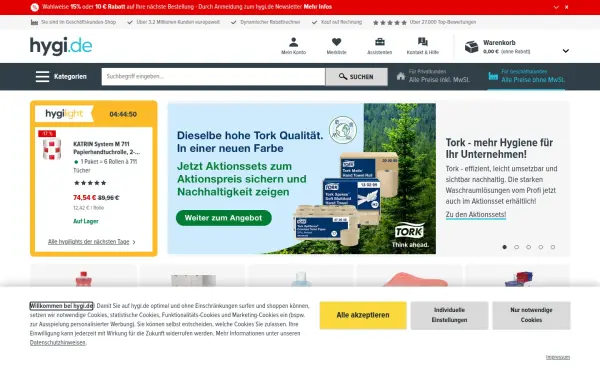
Task: Select the fourth carousel slide dot
Action: [541, 247]
